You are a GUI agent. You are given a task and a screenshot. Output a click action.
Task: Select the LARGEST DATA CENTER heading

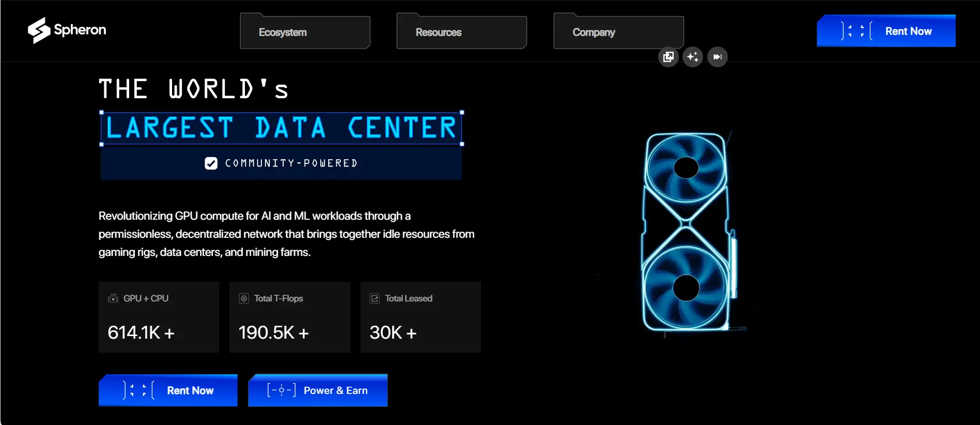point(281,128)
